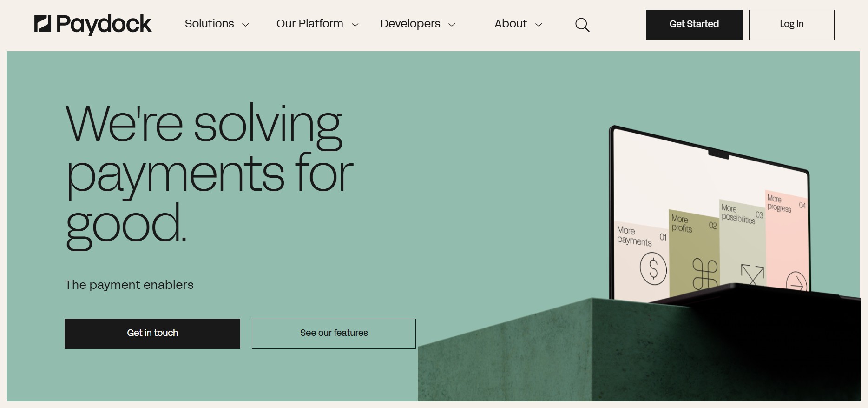The image size is (868, 408).
Task: Expand the chevron next to Our Platform
Action: pos(355,25)
